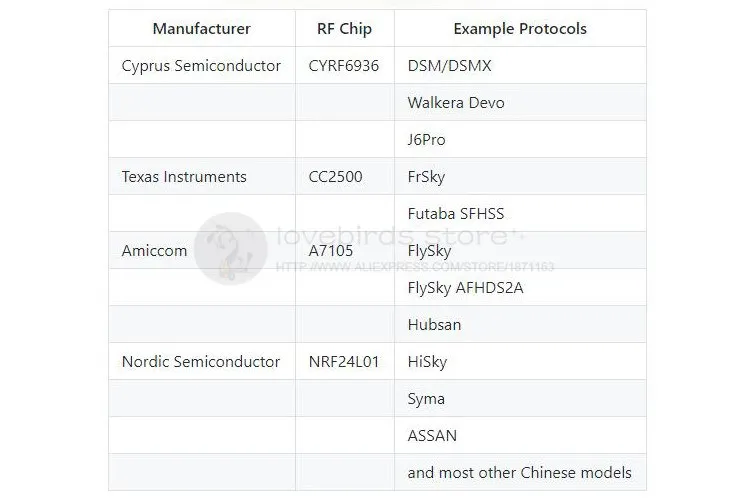
Task: Select the FlySky AFHDS2A protocol cell
Action: pyautogui.click(x=520, y=287)
